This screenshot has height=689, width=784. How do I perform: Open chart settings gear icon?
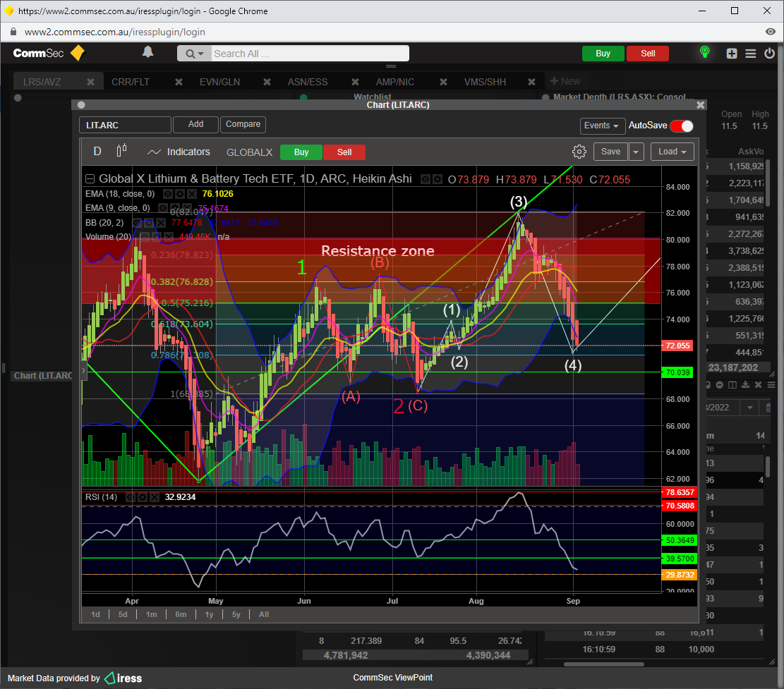[579, 152]
